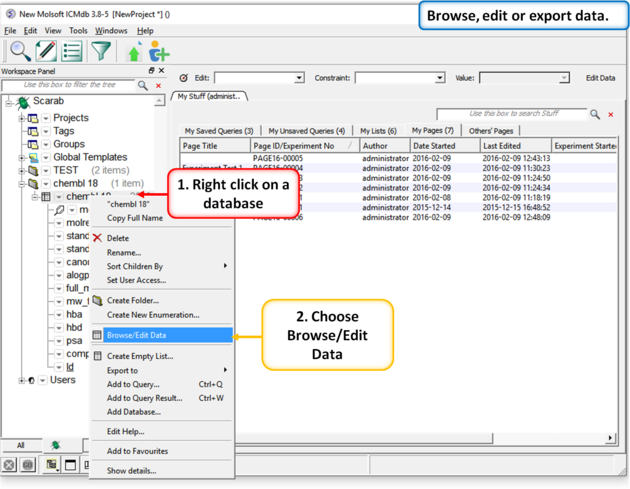The image size is (630, 489).
Task: Click the red X to clear tree filter
Action: pos(158,86)
